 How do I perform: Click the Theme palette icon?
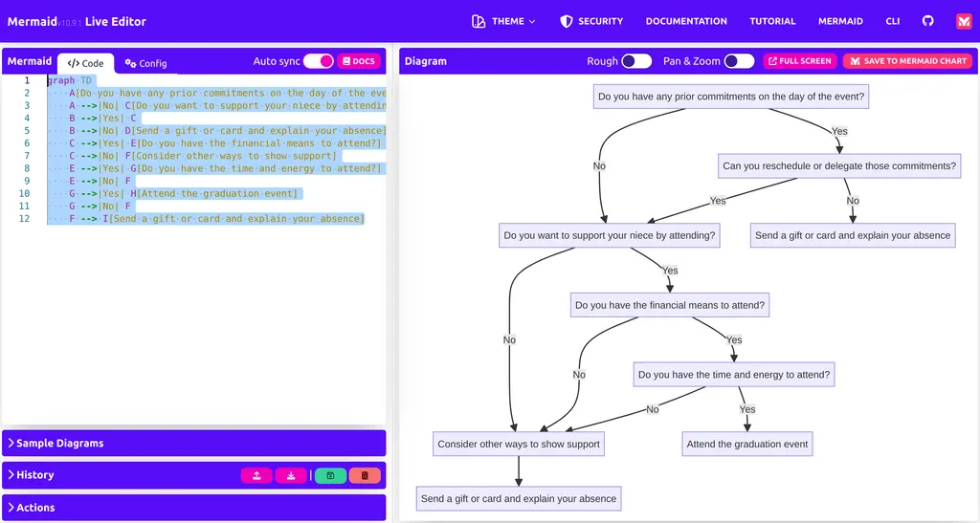point(479,21)
